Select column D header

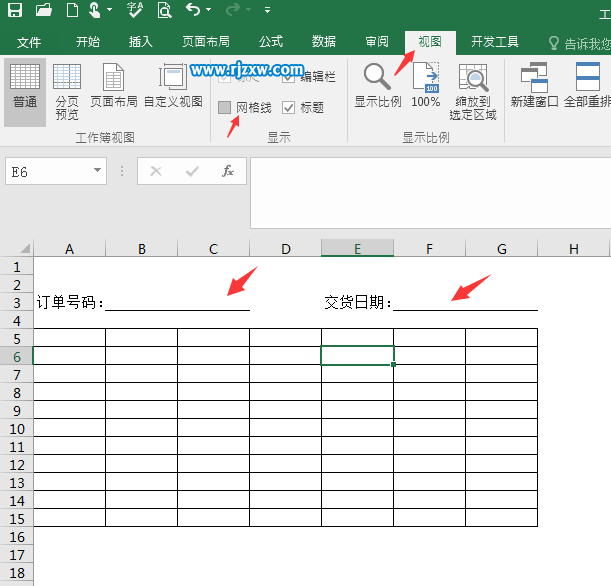[x=286, y=249]
